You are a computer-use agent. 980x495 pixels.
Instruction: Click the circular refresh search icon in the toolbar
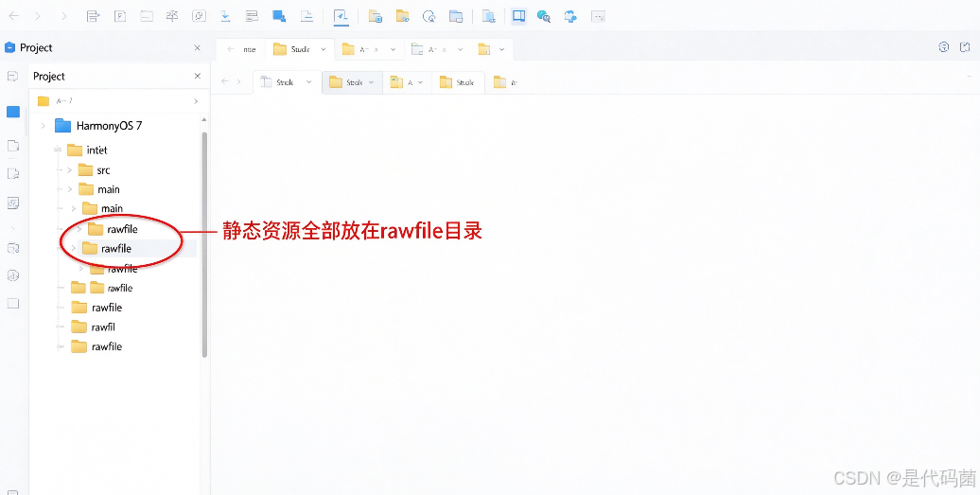coord(429,16)
